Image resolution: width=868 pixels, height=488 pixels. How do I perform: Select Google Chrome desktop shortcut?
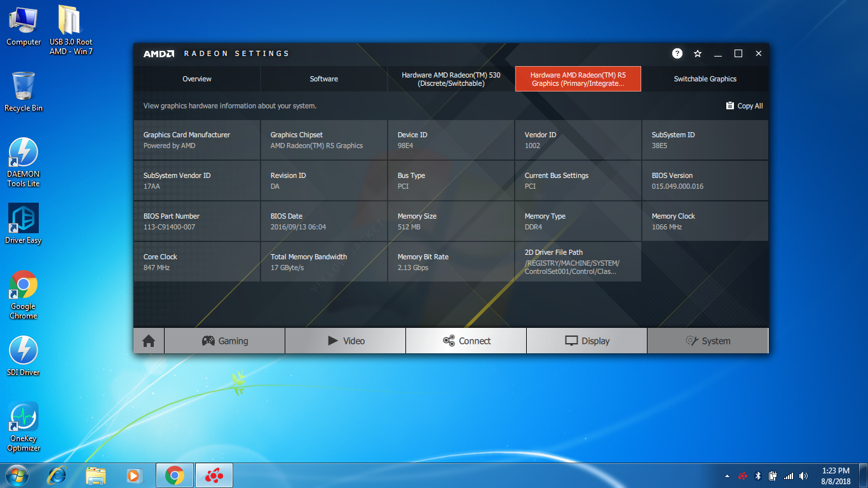click(24, 295)
